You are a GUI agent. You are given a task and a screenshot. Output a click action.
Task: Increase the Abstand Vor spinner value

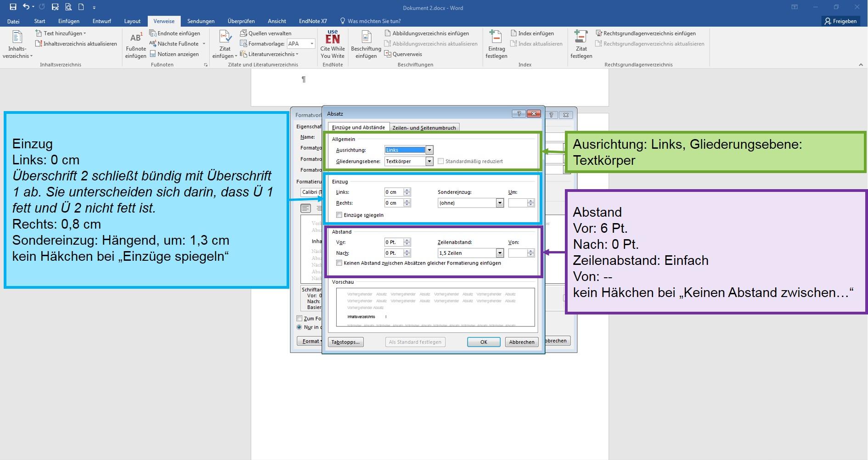[x=407, y=240]
